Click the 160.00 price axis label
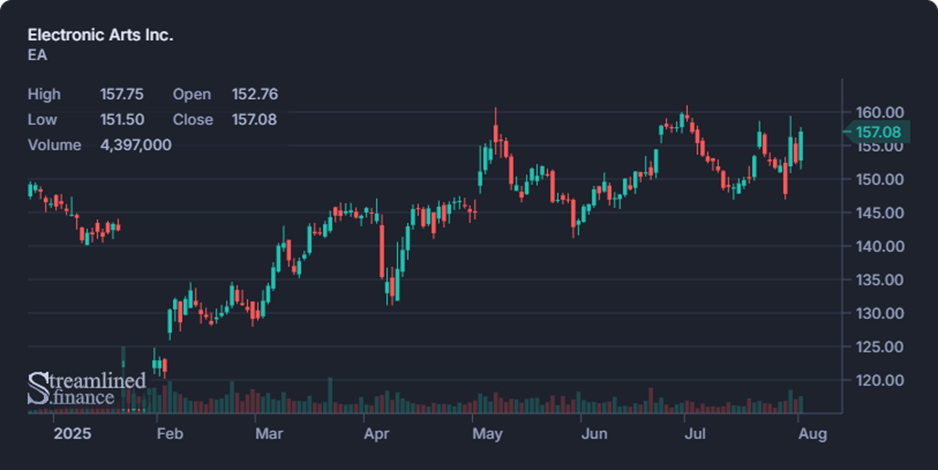This screenshot has width=938, height=470. click(879, 112)
